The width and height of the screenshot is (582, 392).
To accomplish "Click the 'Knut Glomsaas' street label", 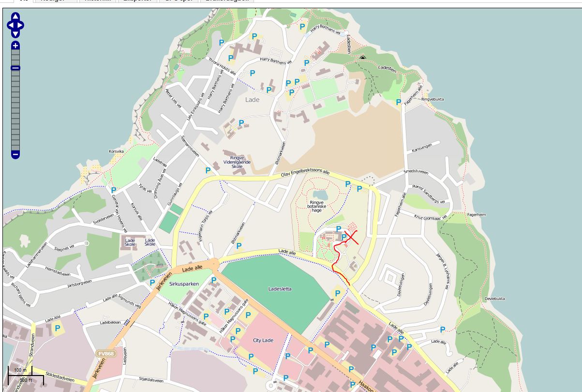I will point(430,218).
